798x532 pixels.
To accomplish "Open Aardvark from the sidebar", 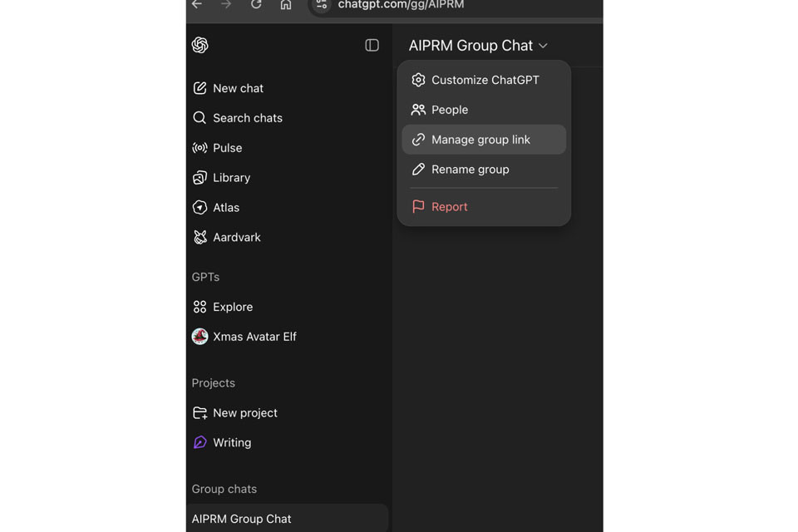I will [236, 238].
